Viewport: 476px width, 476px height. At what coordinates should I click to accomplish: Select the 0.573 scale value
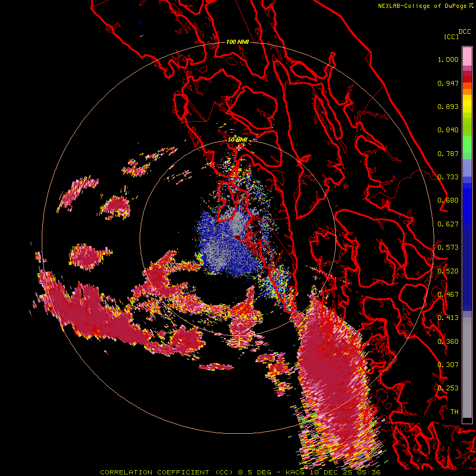448,248
